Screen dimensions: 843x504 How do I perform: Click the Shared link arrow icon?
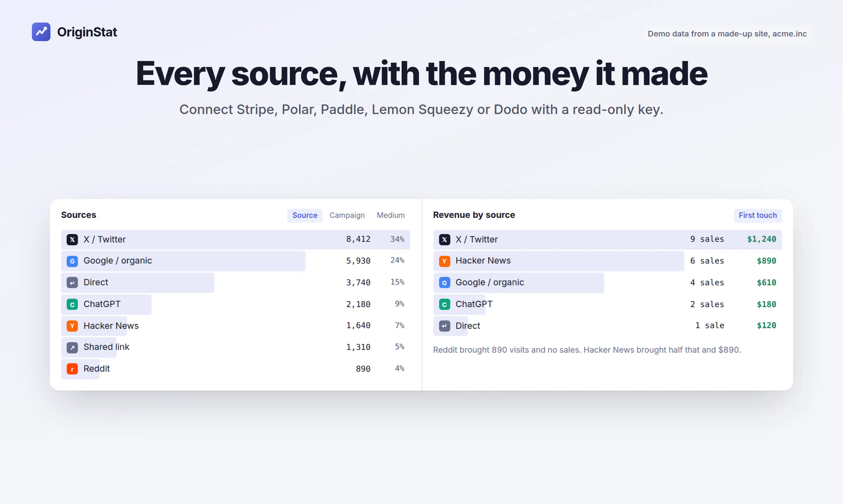[x=72, y=347]
